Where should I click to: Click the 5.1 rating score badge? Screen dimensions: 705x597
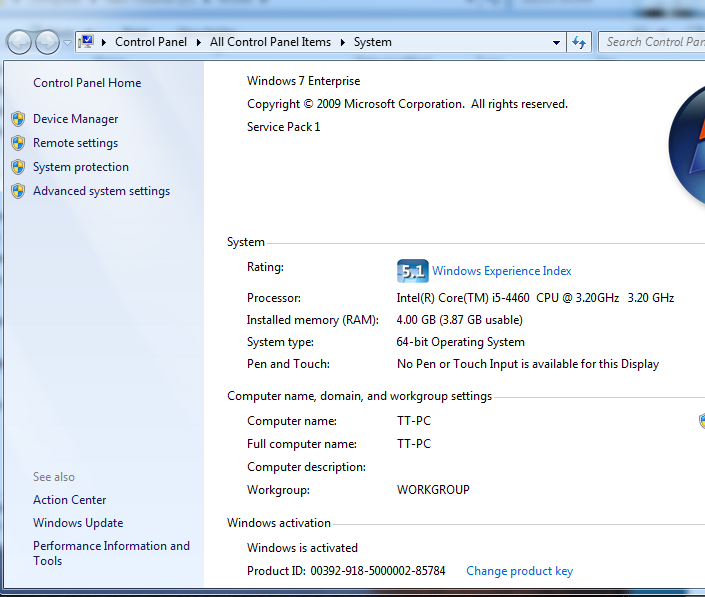pos(413,271)
